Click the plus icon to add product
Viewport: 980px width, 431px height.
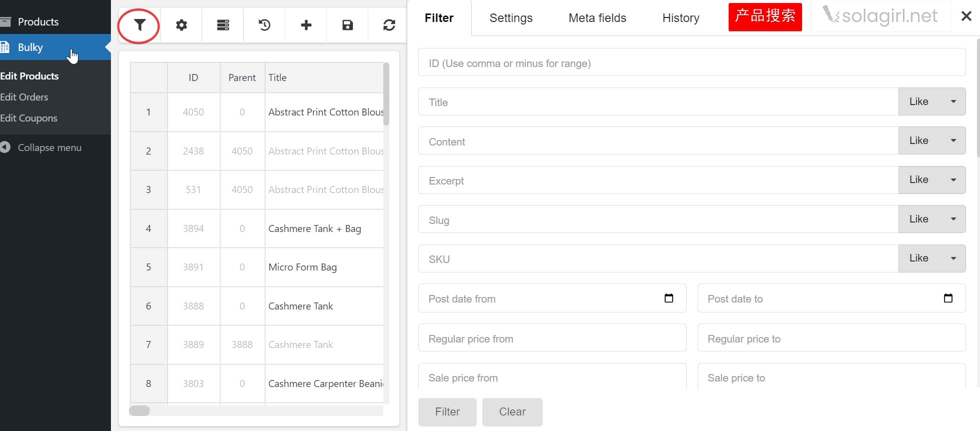click(x=306, y=25)
